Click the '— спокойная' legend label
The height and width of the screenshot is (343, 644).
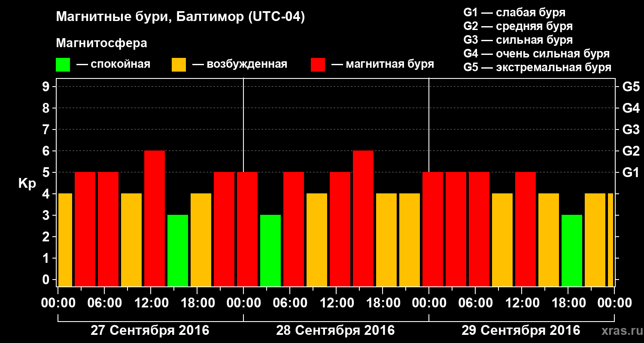click(113, 65)
